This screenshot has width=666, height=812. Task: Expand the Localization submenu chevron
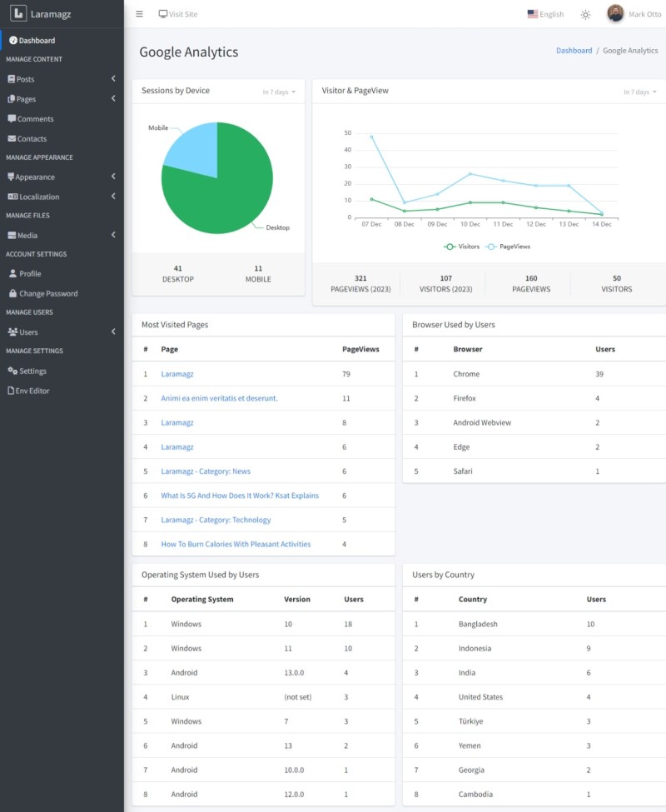(113, 196)
